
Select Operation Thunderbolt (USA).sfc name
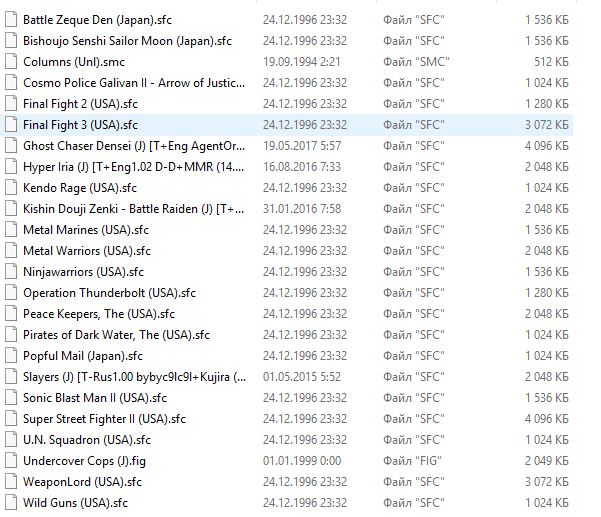110,293
